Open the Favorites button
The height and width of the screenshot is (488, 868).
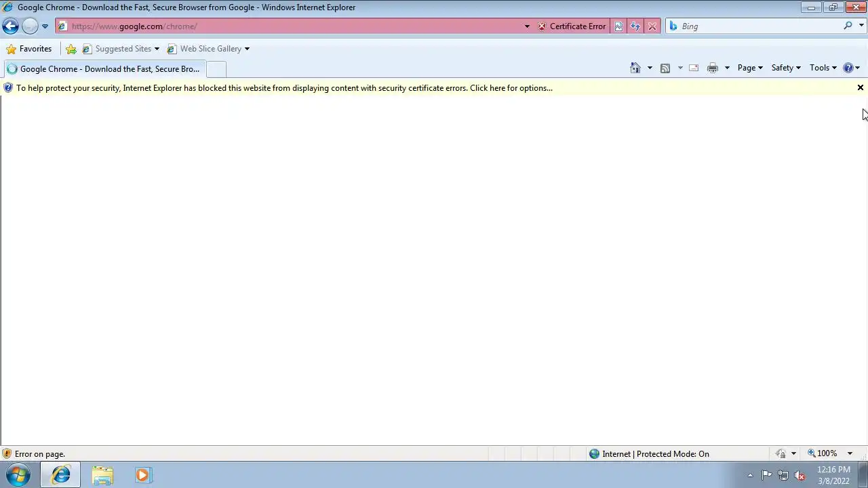[x=28, y=49]
